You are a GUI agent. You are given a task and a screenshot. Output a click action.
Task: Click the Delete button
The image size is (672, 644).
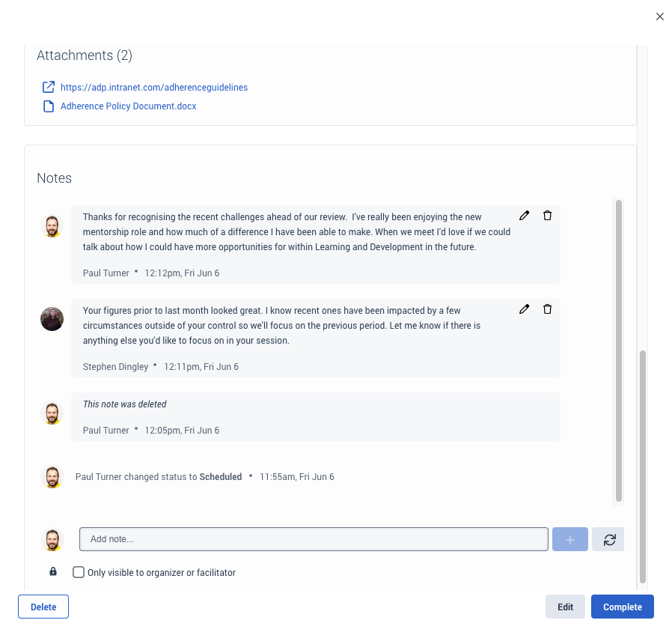point(43,607)
